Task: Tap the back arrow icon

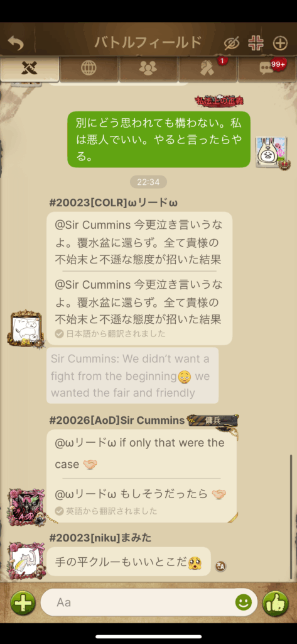Action: pyautogui.click(x=16, y=43)
